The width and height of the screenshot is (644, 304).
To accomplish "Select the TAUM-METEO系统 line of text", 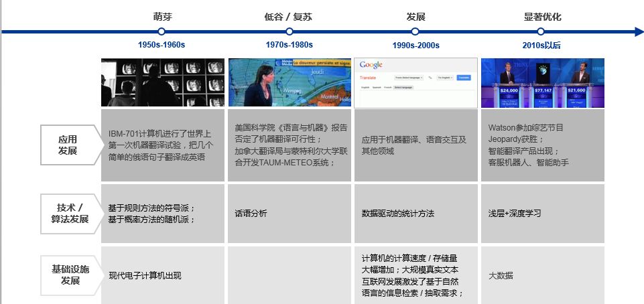I will click(x=285, y=163).
